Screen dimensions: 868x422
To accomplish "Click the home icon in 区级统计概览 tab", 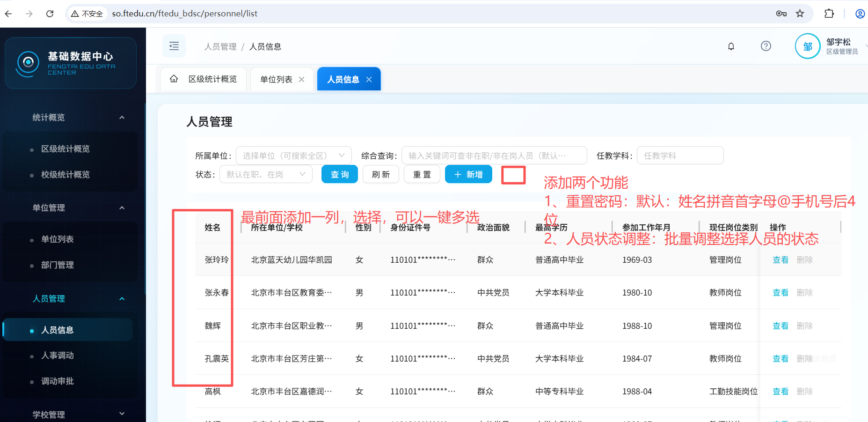I will (174, 79).
